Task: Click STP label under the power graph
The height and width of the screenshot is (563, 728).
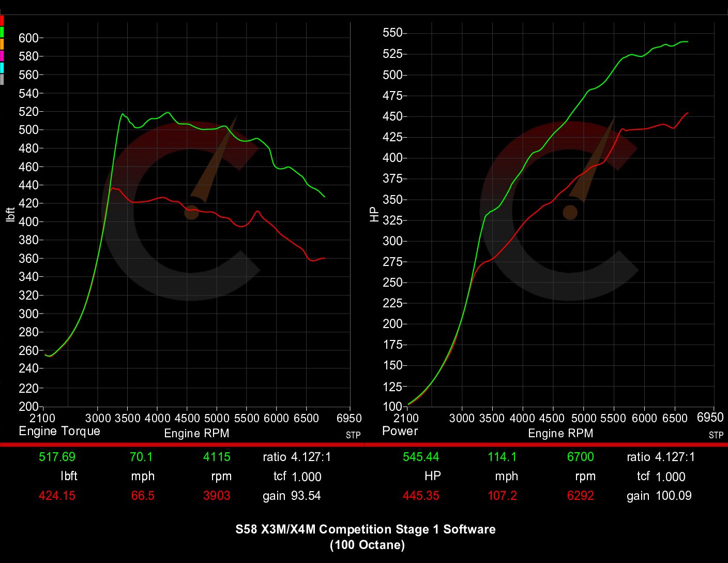Action: tap(716, 435)
